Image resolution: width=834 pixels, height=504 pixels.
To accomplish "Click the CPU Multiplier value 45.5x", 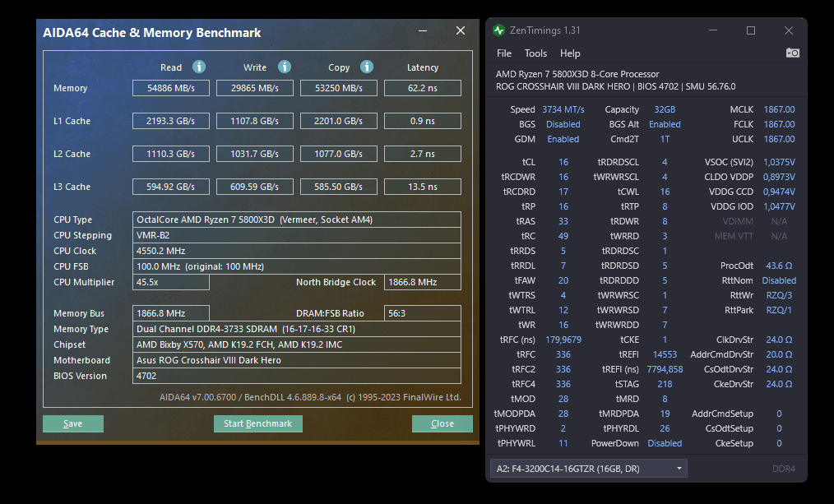I will click(x=171, y=282).
